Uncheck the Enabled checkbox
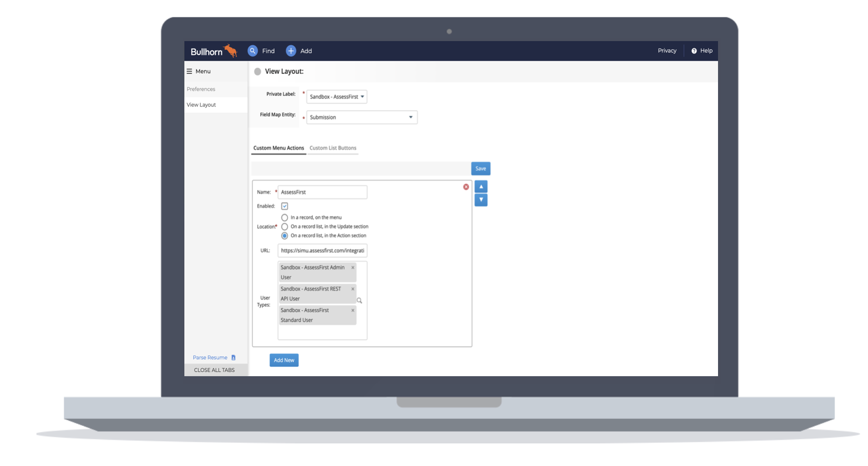Viewport: 868px width, 466px height. [x=285, y=206]
